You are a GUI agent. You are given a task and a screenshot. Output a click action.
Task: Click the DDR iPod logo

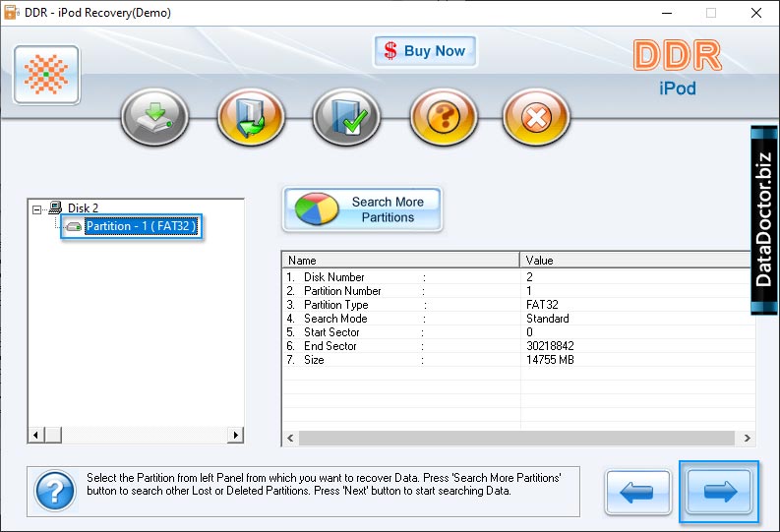pos(678,68)
